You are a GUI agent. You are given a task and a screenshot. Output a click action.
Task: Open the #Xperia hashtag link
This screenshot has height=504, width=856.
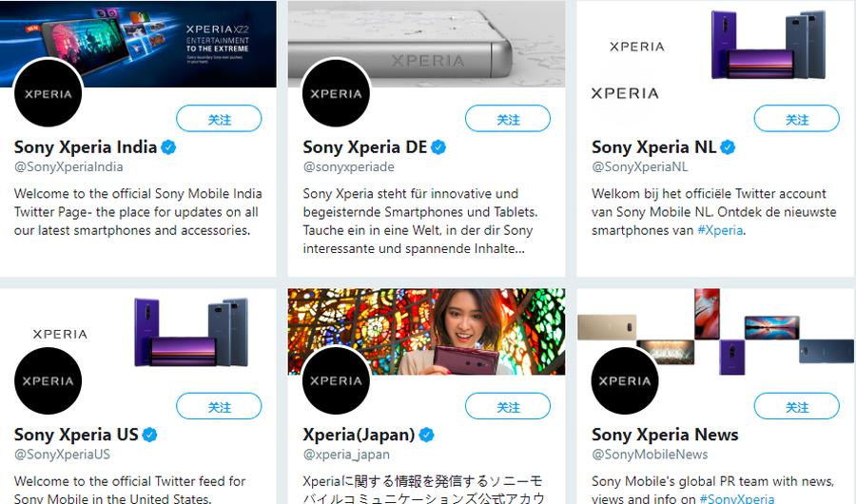point(719,230)
